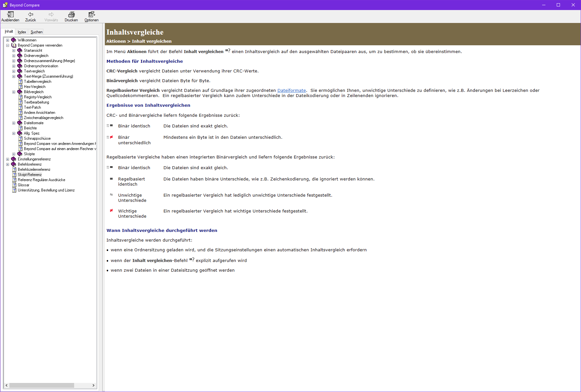Expand the Einstellungenreferenz tree node
The width and height of the screenshot is (581, 392).
point(7,159)
